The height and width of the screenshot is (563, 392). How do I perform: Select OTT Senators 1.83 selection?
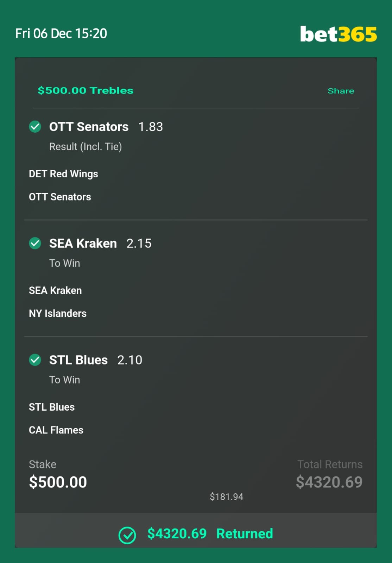tap(106, 127)
